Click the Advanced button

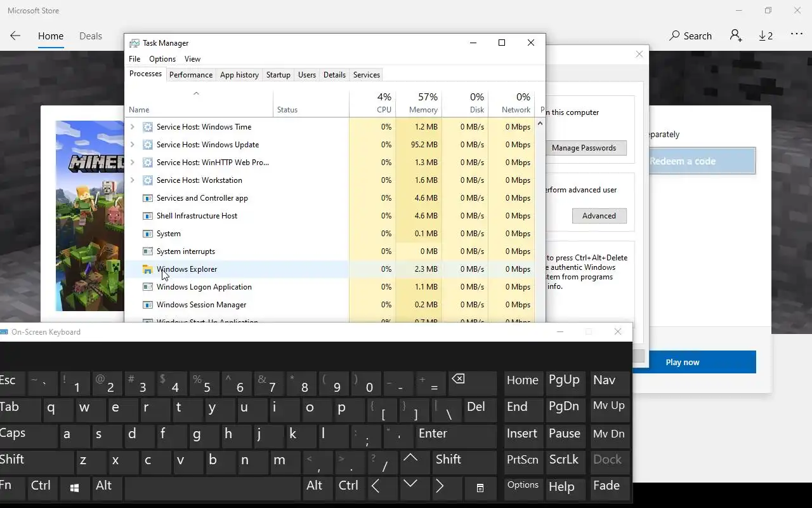pos(599,216)
